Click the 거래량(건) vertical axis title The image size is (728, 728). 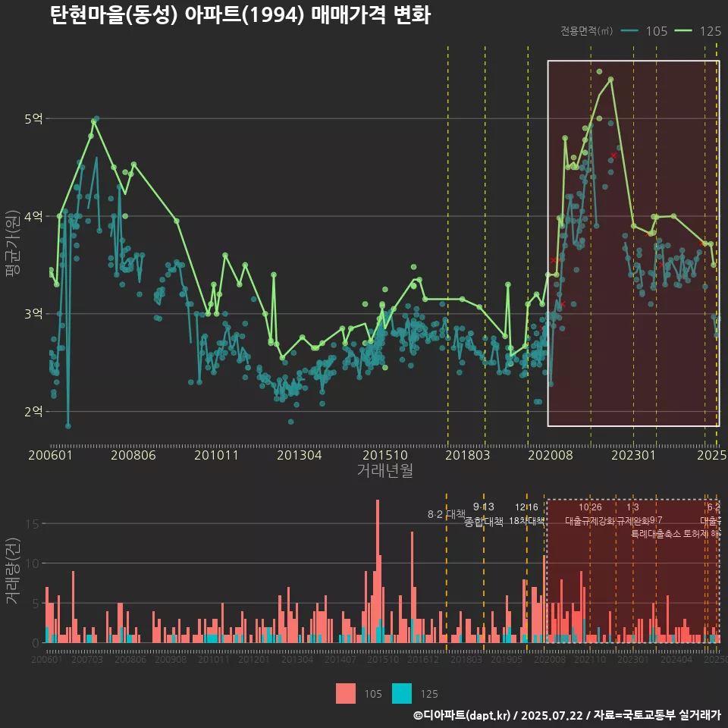[x=13, y=571]
